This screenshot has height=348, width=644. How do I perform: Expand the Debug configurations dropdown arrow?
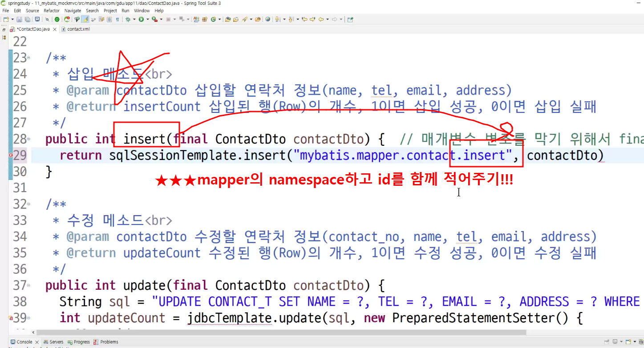134,20
